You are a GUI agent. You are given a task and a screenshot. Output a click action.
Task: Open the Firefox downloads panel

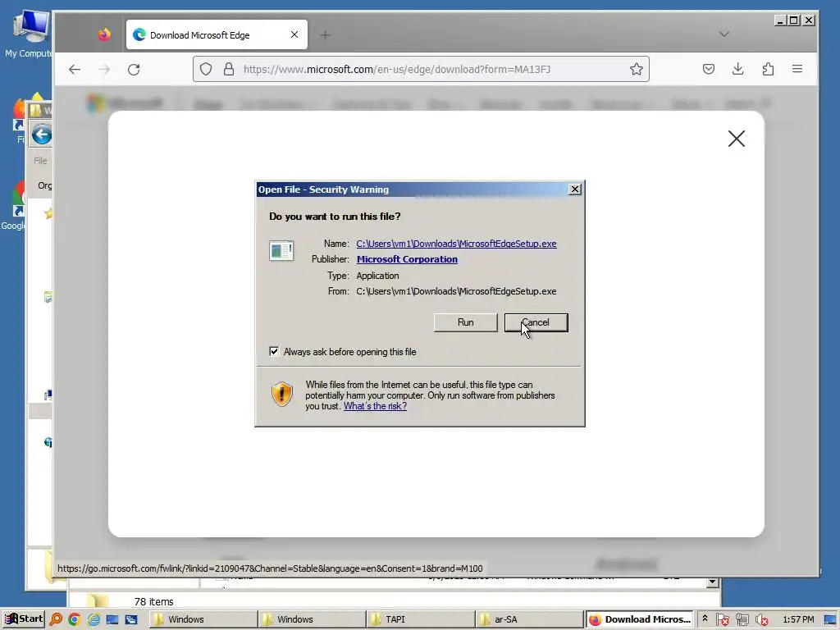(x=737, y=69)
